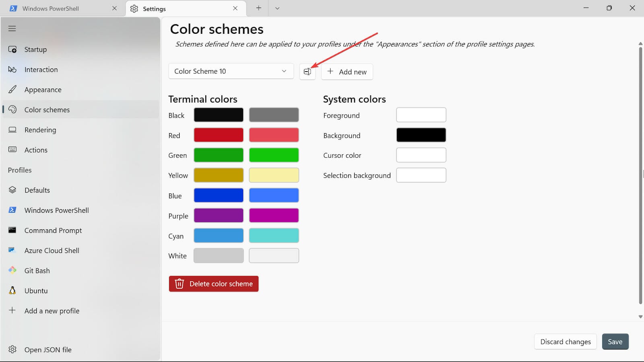This screenshot has width=644, height=362.
Task: Open Rendering settings in sidebar
Action: tap(40, 130)
